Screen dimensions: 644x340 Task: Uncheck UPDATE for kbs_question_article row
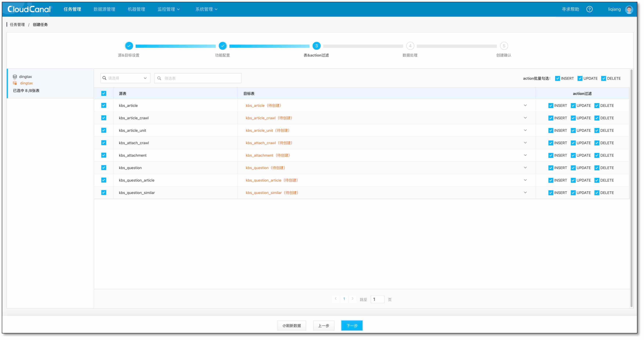pyautogui.click(x=573, y=180)
